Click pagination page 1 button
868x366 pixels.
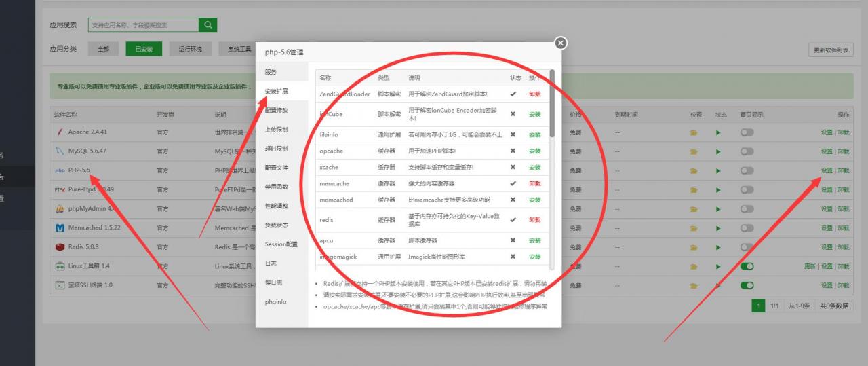pos(758,306)
